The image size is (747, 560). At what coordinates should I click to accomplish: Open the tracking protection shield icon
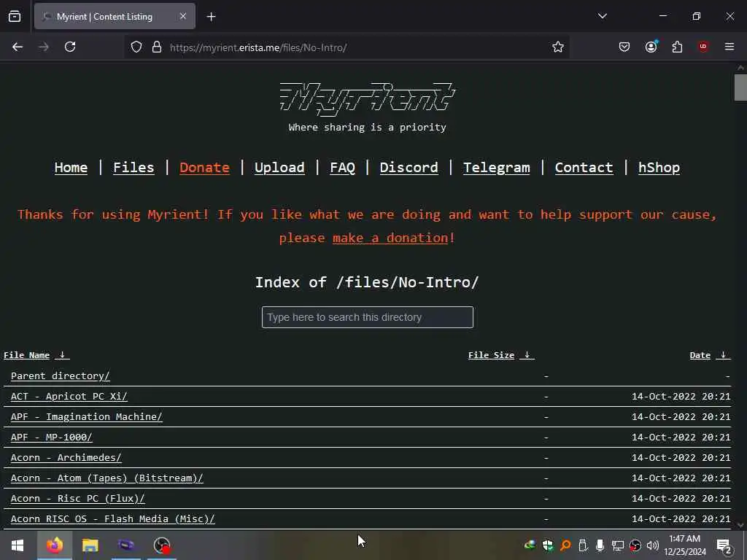(136, 47)
